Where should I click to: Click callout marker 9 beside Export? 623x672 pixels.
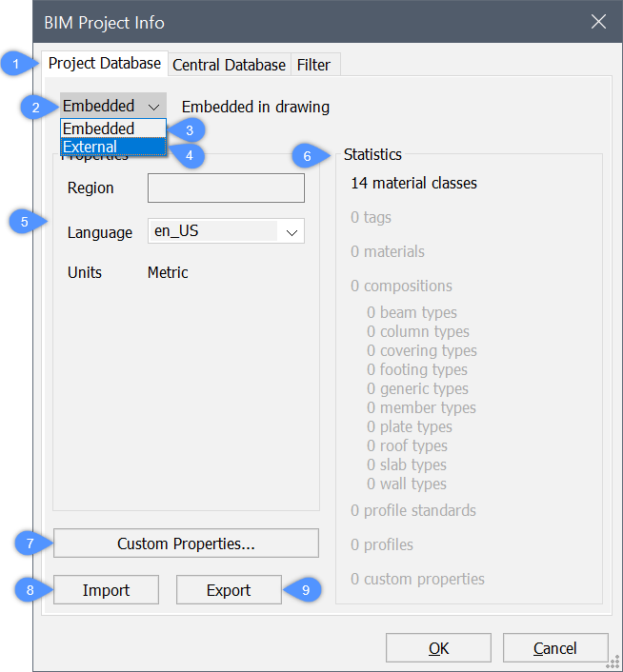(305, 589)
